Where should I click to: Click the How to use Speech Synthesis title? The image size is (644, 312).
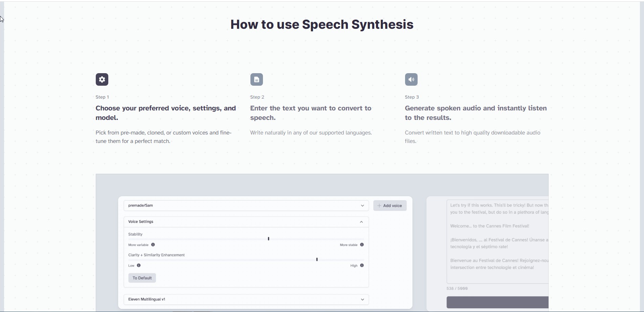(x=322, y=24)
